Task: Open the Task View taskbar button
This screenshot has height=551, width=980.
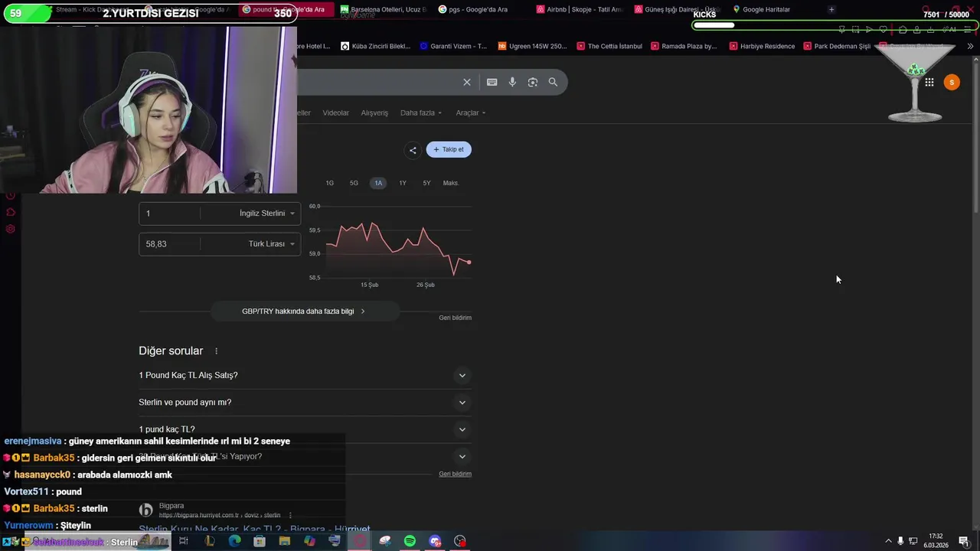Action: pos(184,541)
